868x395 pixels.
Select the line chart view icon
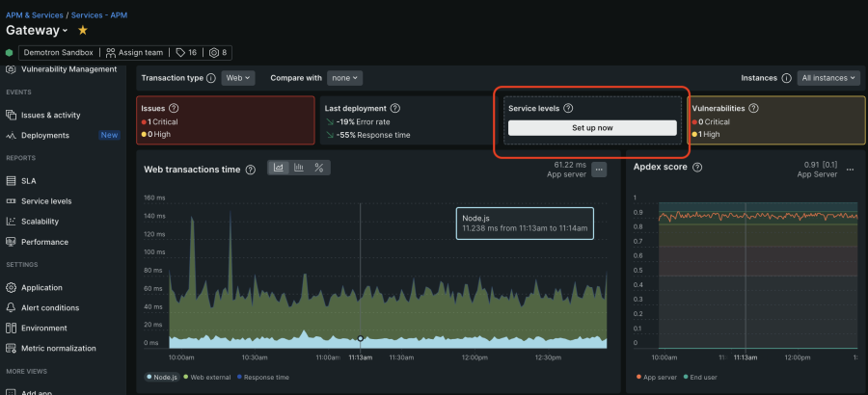pos(279,168)
